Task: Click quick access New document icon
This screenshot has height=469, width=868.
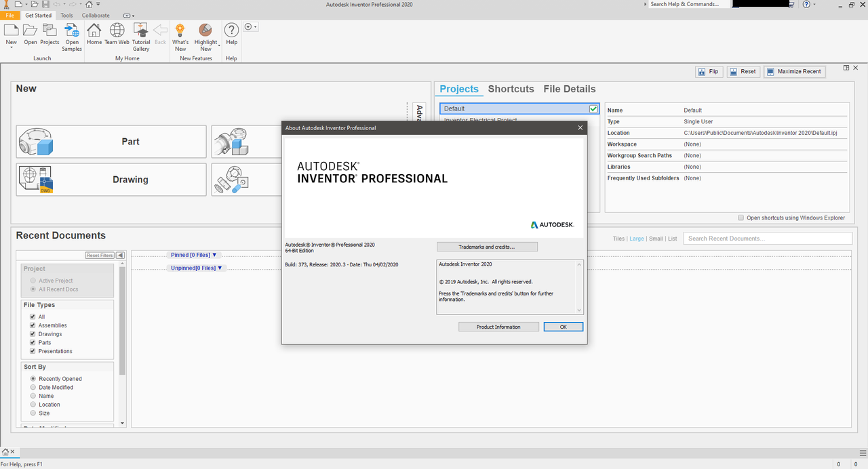Action: click(x=18, y=4)
